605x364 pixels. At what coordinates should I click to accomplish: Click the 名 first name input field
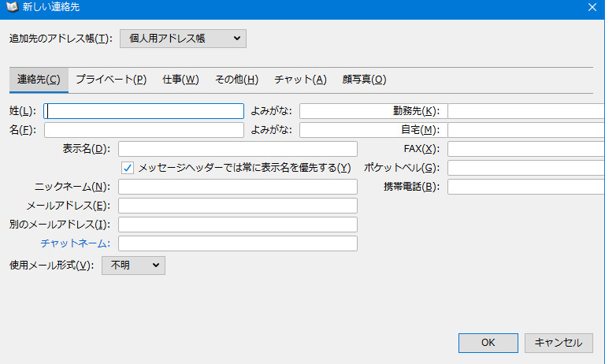click(144, 130)
